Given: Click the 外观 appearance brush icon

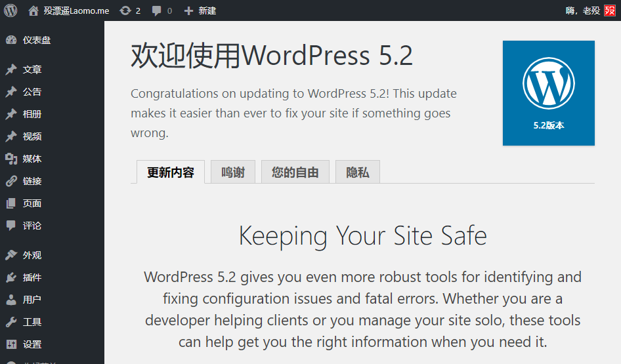Looking at the screenshot, I should pos(11,255).
